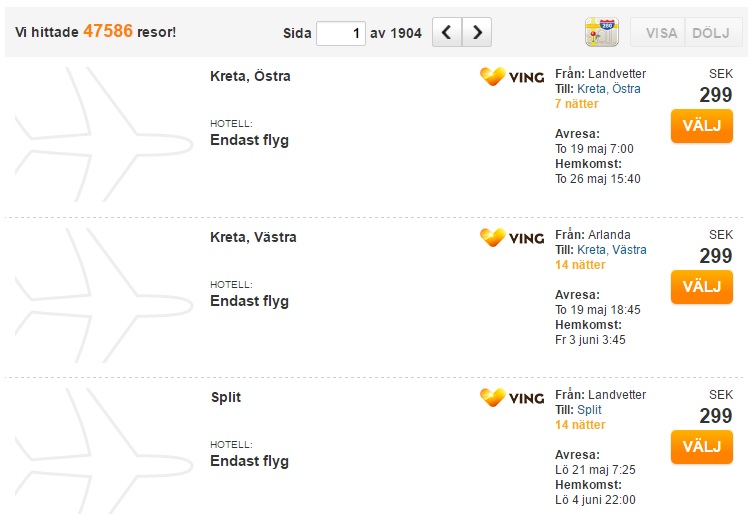Click Ving logo for Kreta, Östra trip
Viewport: 748px width, 514px height.
(x=512, y=76)
